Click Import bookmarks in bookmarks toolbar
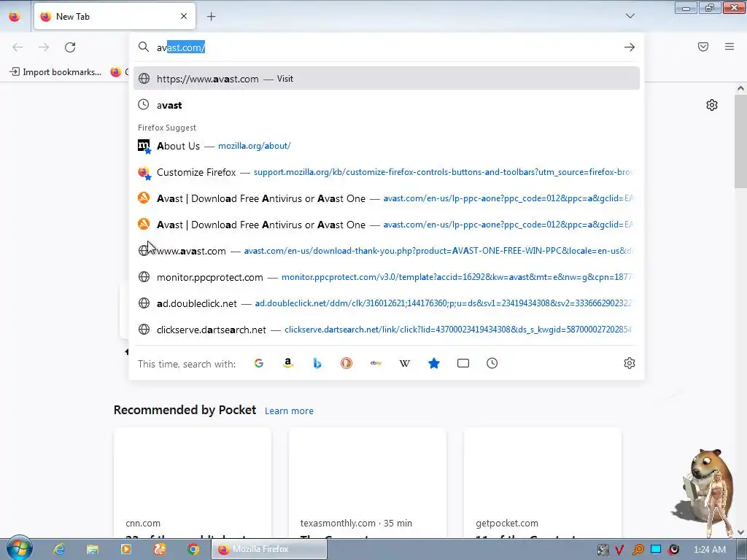Screen dimensions: 747x560 (55, 72)
